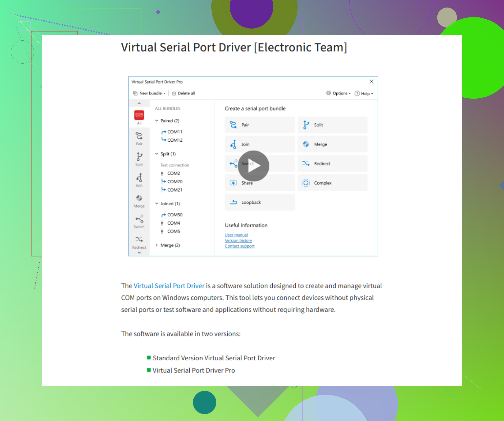Follow the Virtual Serial Port Driver article link
Image resolution: width=504 pixels, height=421 pixels.
(x=169, y=286)
